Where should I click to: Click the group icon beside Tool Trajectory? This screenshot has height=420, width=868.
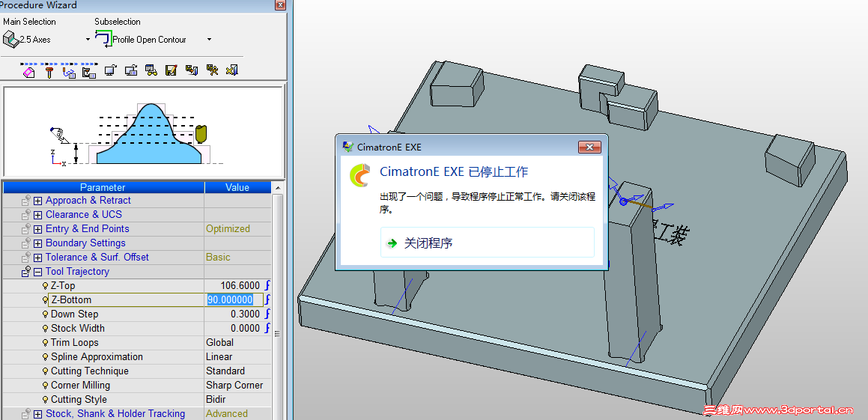[x=25, y=272]
